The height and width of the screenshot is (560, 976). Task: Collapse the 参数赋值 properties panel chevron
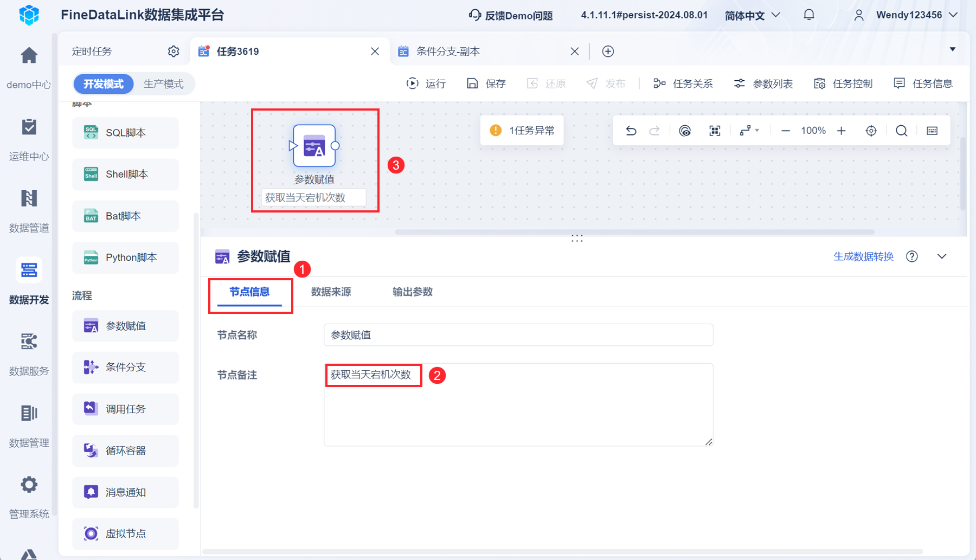[942, 256]
